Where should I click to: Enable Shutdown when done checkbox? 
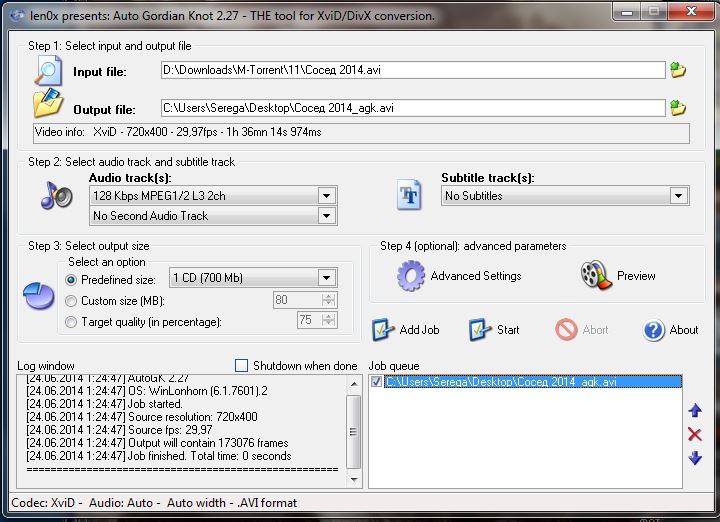(241, 365)
